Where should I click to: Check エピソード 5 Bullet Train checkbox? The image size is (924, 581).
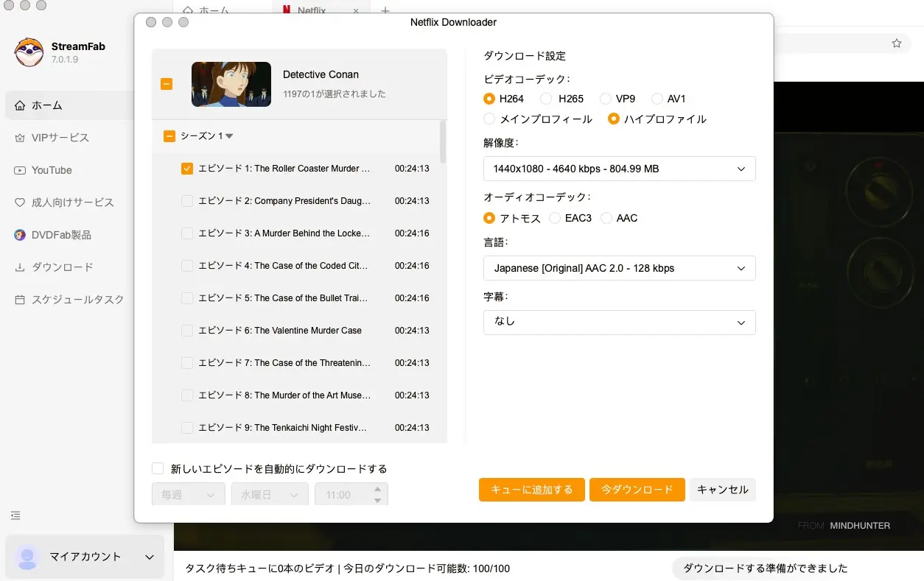tap(187, 298)
